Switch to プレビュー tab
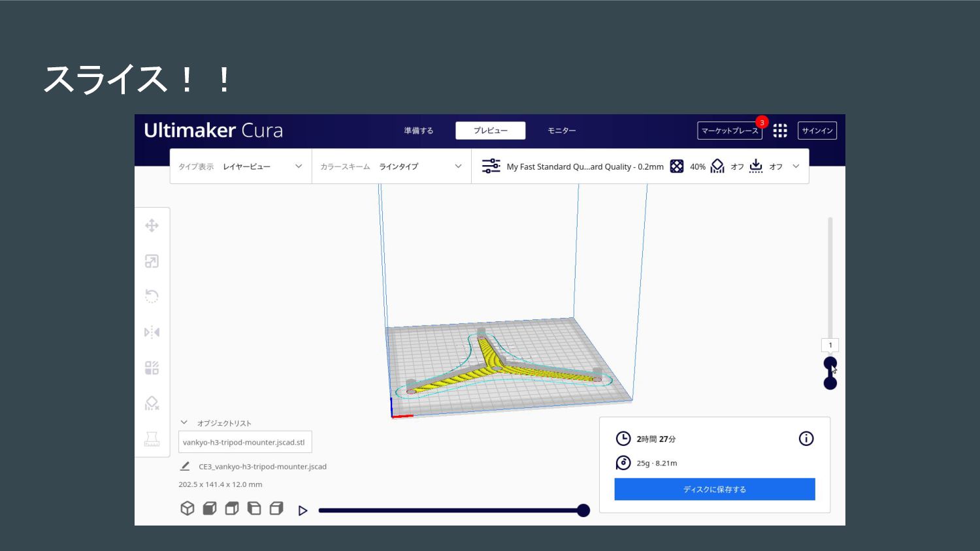This screenshot has height=551, width=980. pyautogui.click(x=491, y=131)
